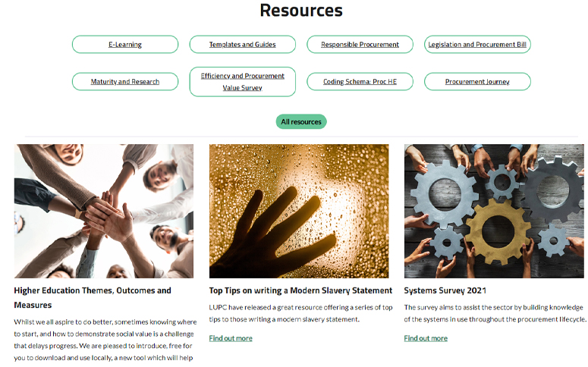Open the Systems Survey 2021 heading

pos(445,290)
